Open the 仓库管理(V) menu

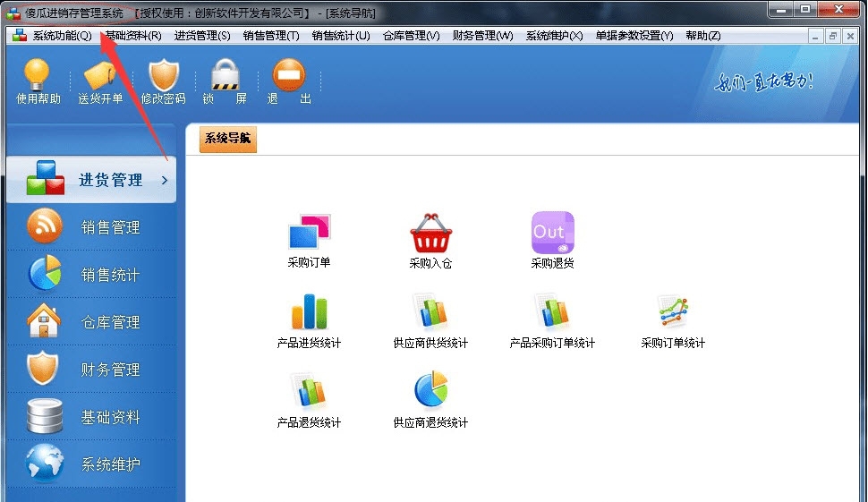411,36
